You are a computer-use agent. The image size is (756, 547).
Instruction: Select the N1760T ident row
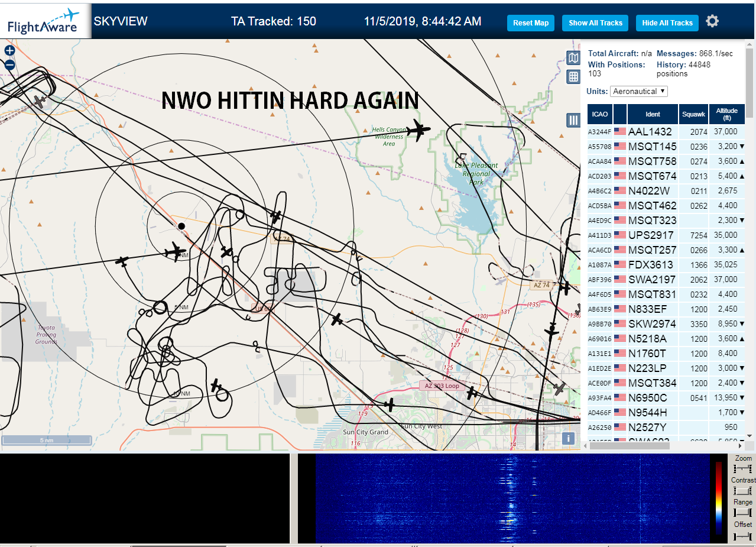click(666, 353)
